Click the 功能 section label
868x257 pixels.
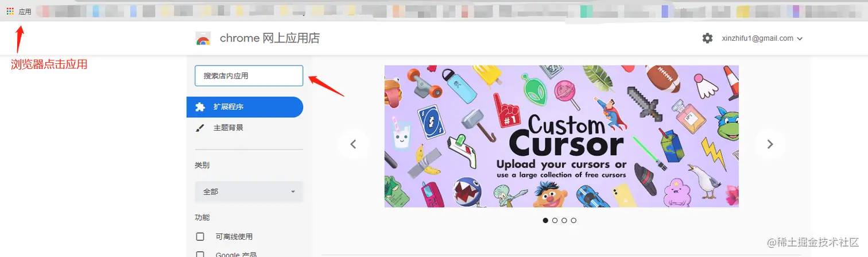(202, 217)
